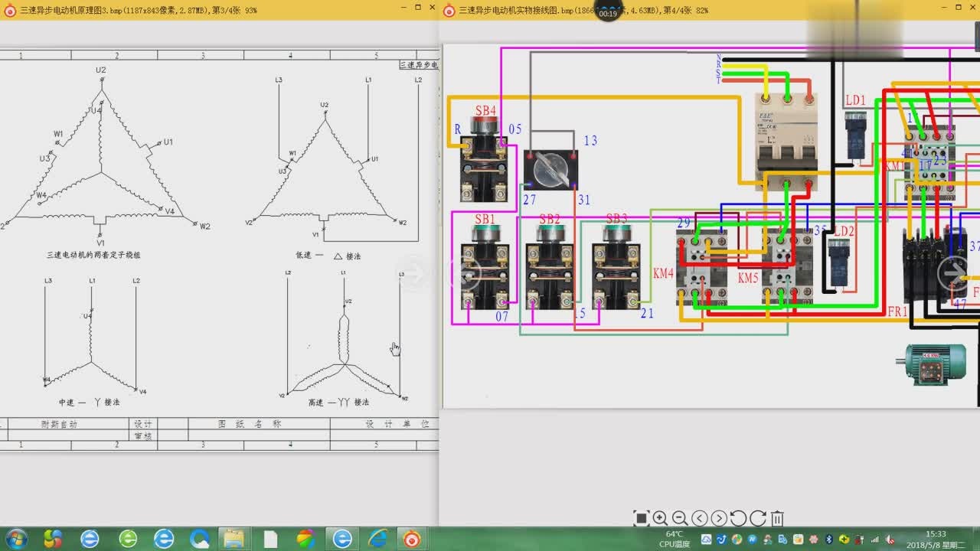Click the 高速 — YY 接法 caption
This screenshot has height=551, width=980.
[x=338, y=402]
